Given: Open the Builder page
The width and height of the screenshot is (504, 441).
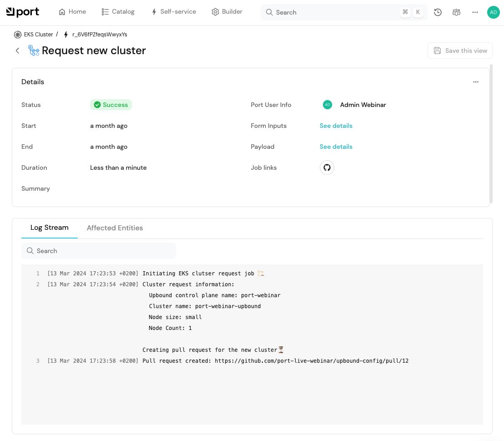Looking at the screenshot, I should pos(227,12).
